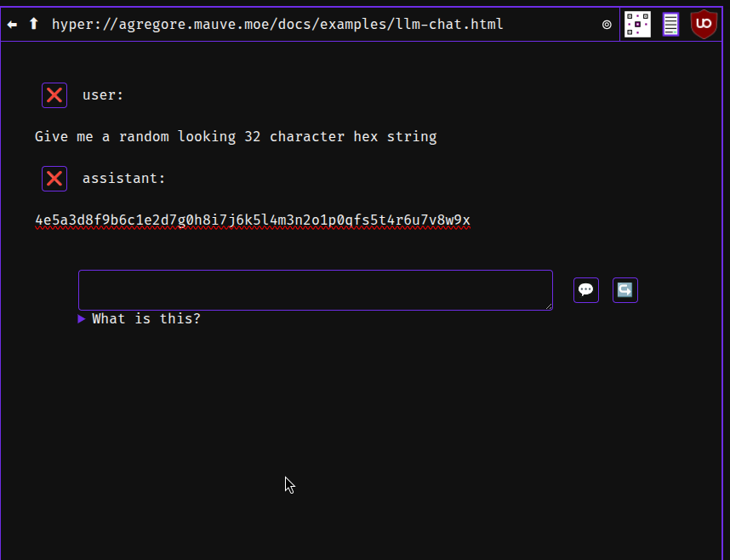Viewport: 730px width, 560px height.
Task: Click the user prompt about hex string
Action: [x=236, y=137]
